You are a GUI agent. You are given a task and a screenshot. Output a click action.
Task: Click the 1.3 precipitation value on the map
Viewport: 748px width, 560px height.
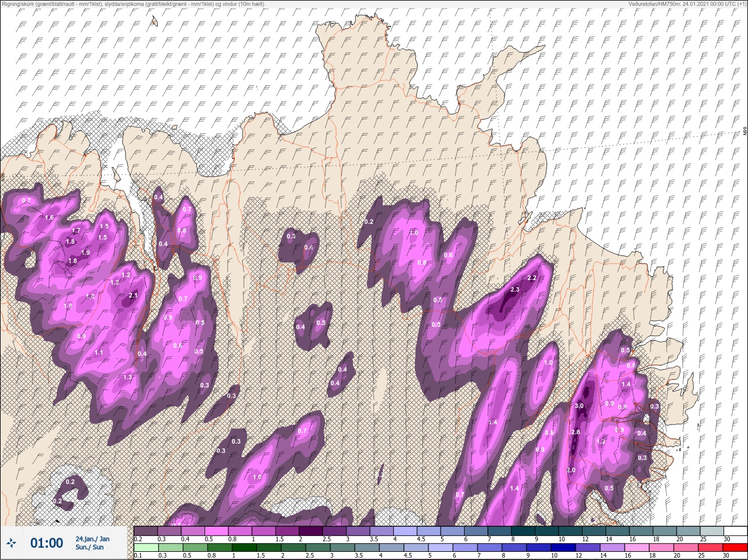point(128,377)
